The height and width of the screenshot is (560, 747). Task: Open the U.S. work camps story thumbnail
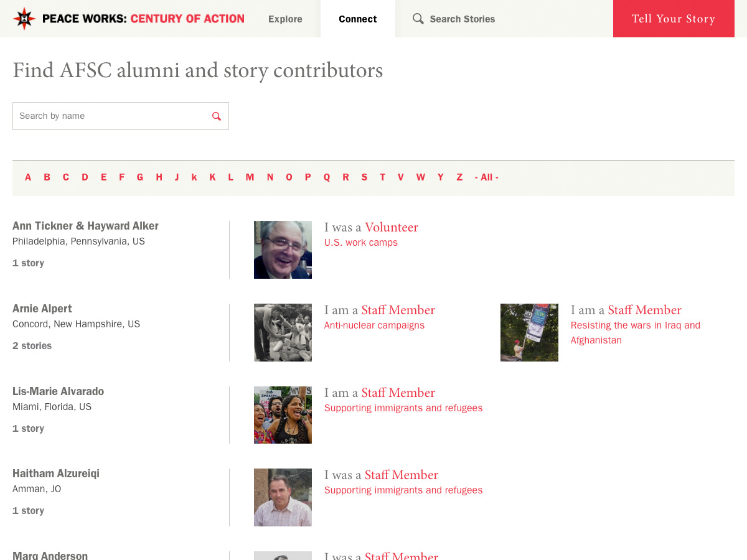283,250
